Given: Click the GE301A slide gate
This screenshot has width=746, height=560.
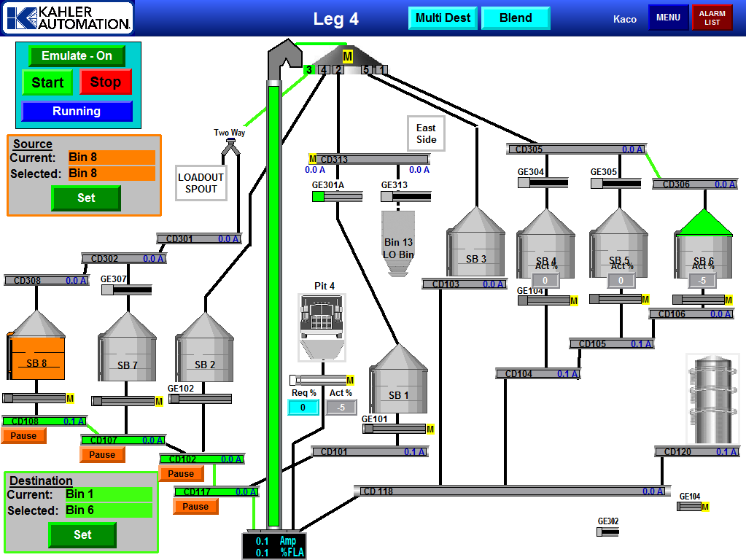Looking at the screenshot, I should pyautogui.click(x=338, y=196).
